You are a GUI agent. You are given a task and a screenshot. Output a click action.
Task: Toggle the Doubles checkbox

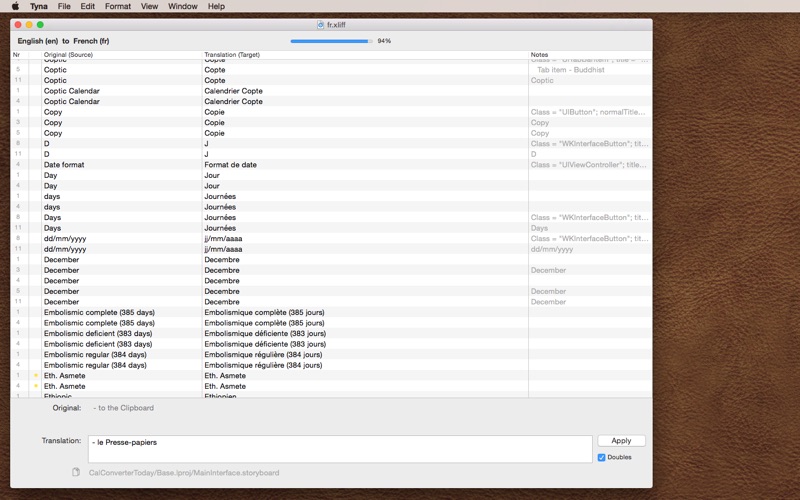(602, 458)
